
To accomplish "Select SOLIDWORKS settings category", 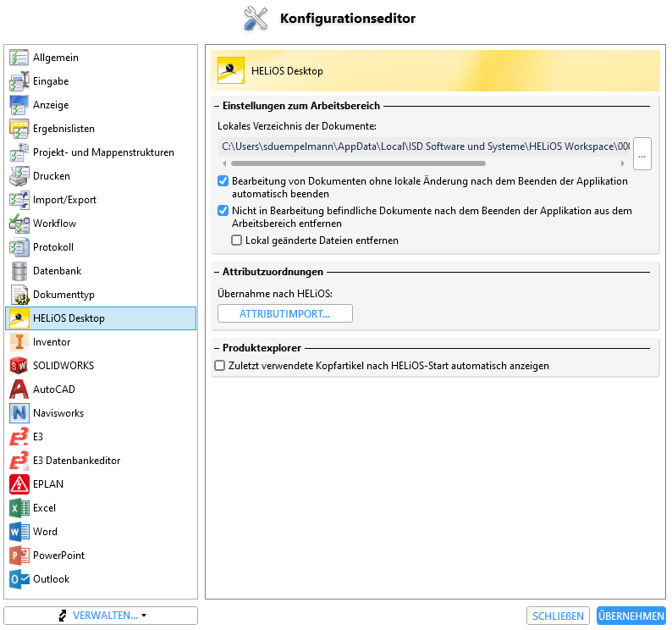I will point(101,366).
